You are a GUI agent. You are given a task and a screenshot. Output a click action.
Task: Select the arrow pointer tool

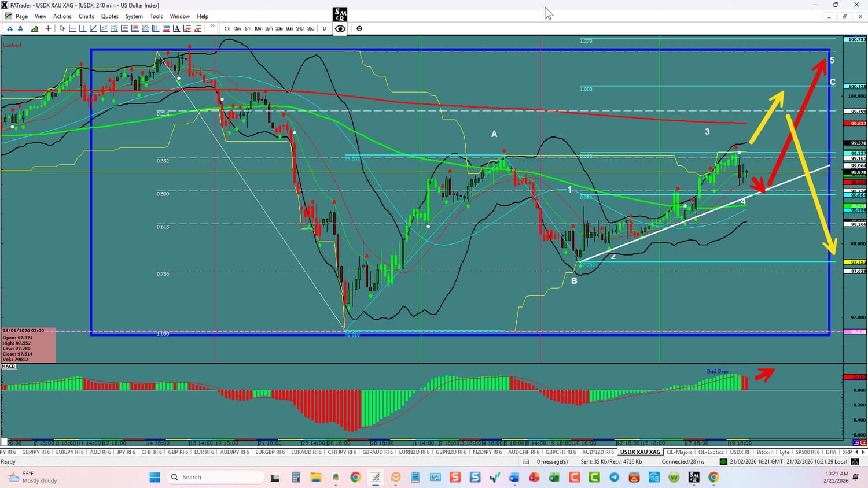click(x=62, y=28)
